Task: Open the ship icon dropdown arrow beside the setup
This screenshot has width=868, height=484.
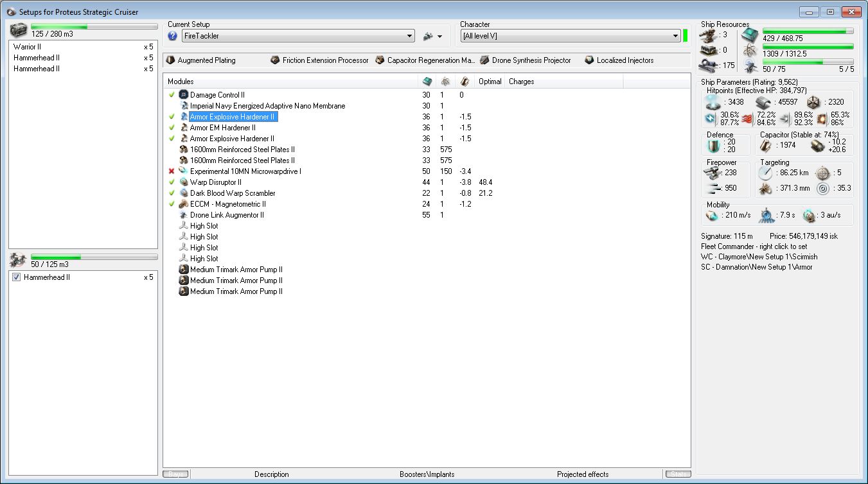Action: pyautogui.click(x=440, y=37)
